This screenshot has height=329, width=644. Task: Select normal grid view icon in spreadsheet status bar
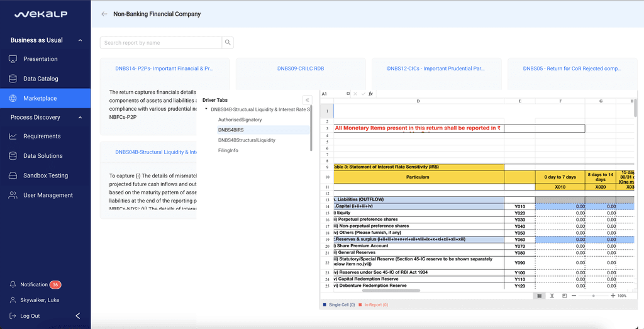coord(539,296)
